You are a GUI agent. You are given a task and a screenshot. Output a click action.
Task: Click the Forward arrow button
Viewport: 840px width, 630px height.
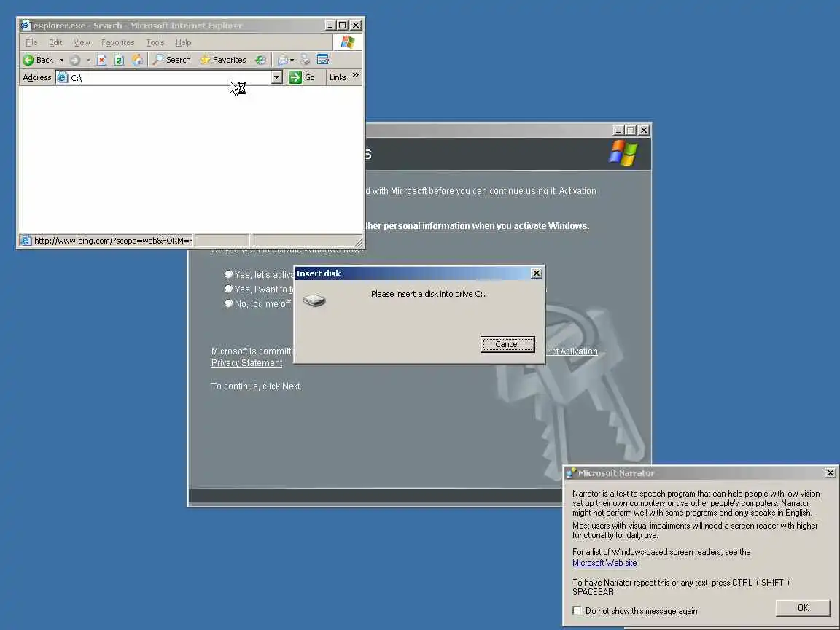coord(75,60)
